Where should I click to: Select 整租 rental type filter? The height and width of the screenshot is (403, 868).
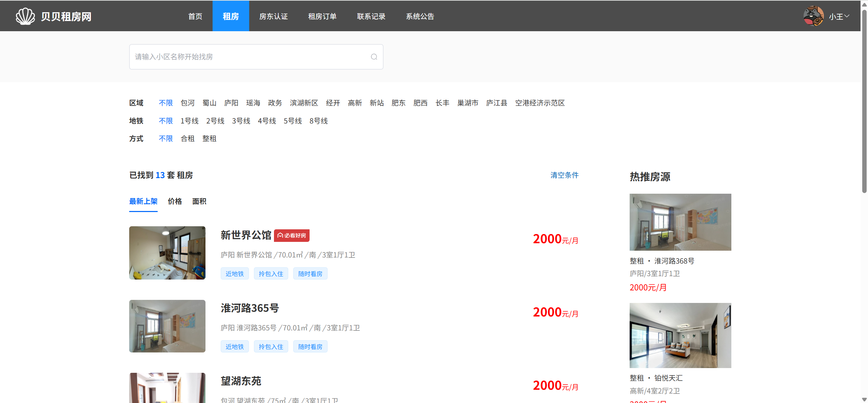click(x=209, y=138)
